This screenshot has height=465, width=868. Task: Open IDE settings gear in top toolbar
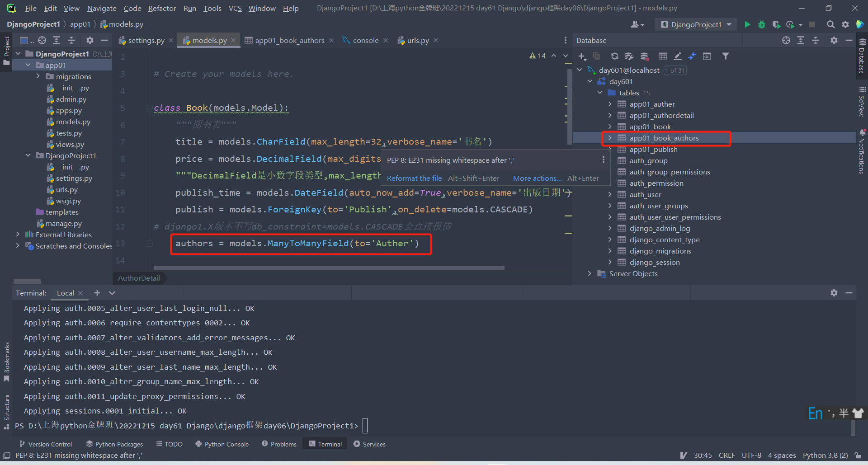tap(845, 24)
